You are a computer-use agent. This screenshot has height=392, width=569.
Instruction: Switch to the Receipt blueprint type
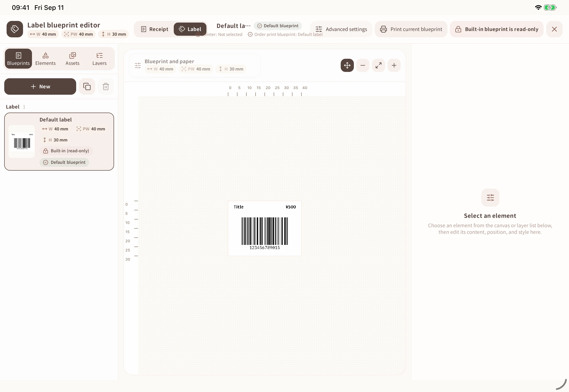[x=154, y=29]
